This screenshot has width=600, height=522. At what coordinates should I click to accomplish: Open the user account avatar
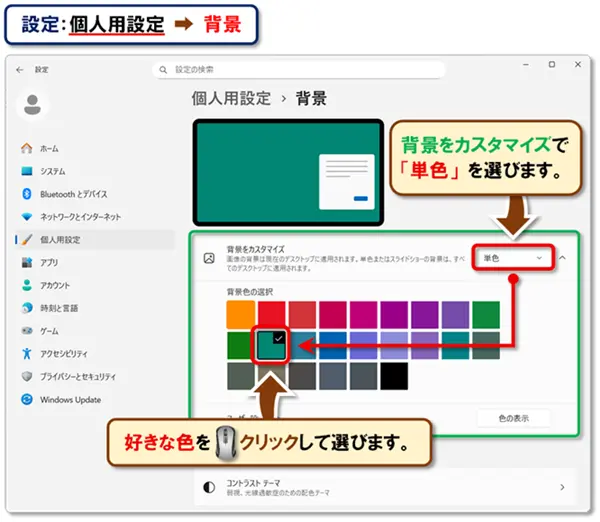(x=33, y=105)
